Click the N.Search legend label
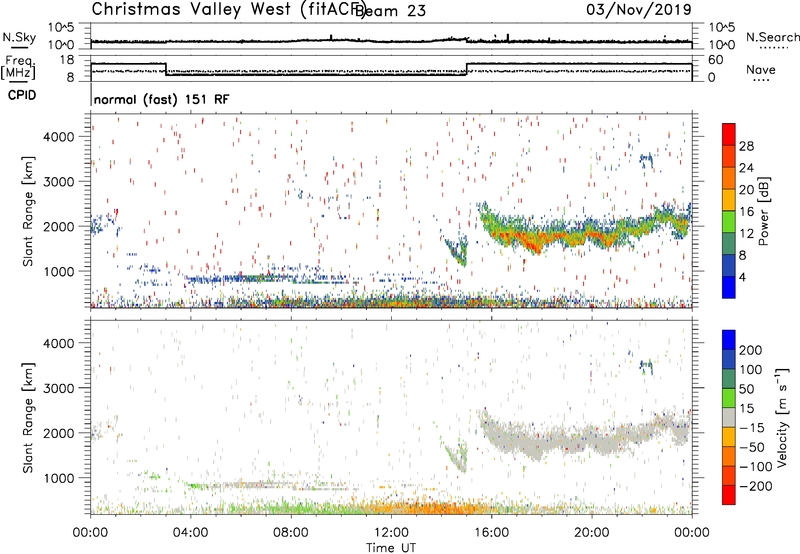800x554 pixels. [x=772, y=37]
